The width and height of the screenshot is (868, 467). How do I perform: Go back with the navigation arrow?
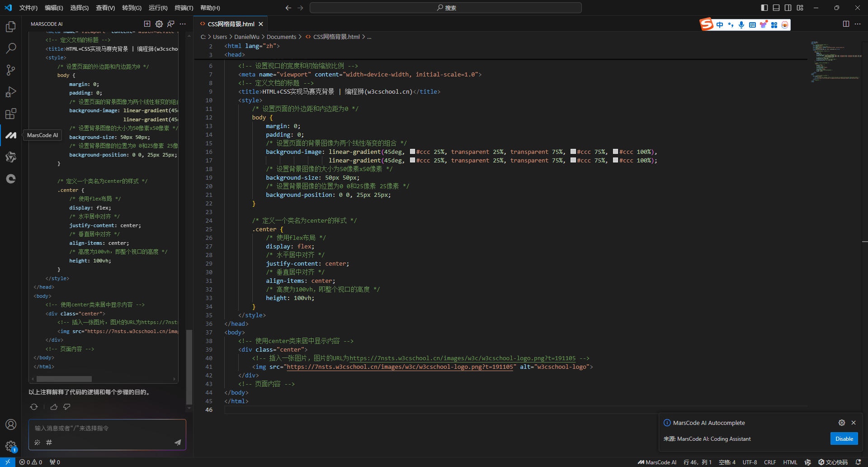(x=288, y=8)
